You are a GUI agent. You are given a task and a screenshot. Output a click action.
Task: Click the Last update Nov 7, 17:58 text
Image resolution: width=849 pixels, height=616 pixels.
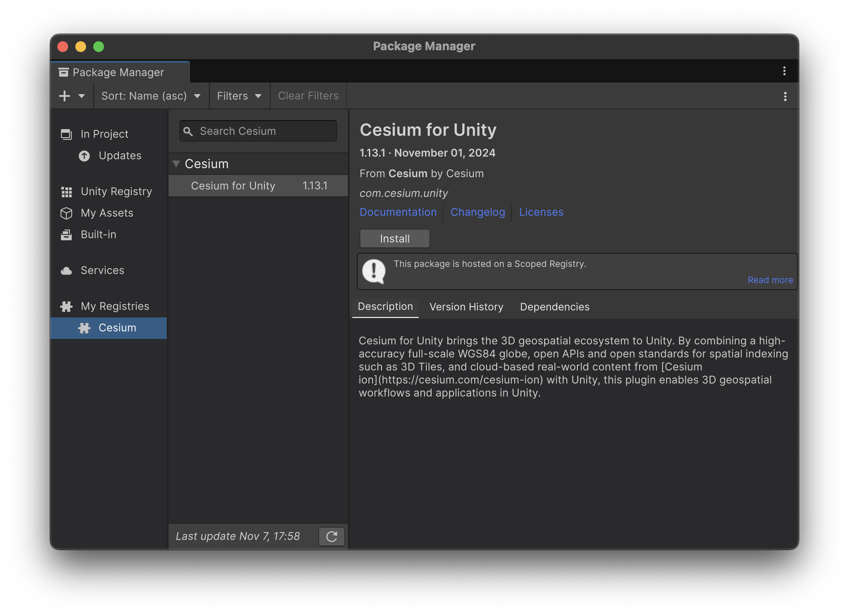coord(238,536)
